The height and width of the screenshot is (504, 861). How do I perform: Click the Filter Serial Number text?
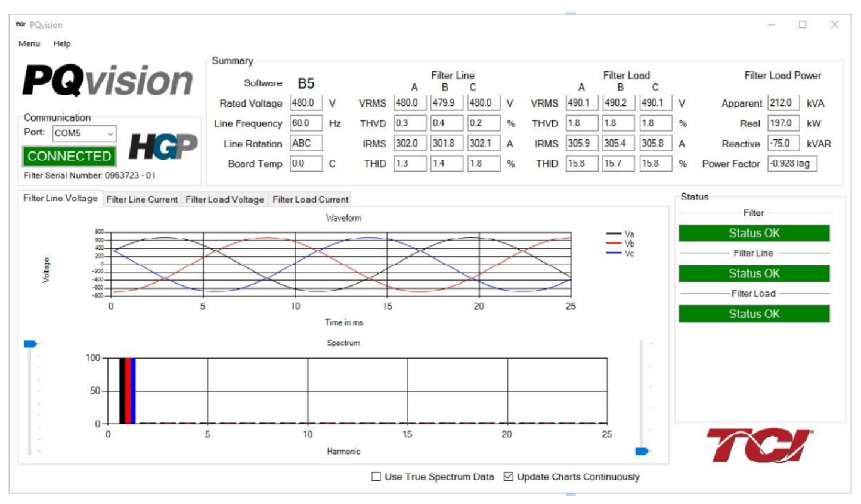89,176
